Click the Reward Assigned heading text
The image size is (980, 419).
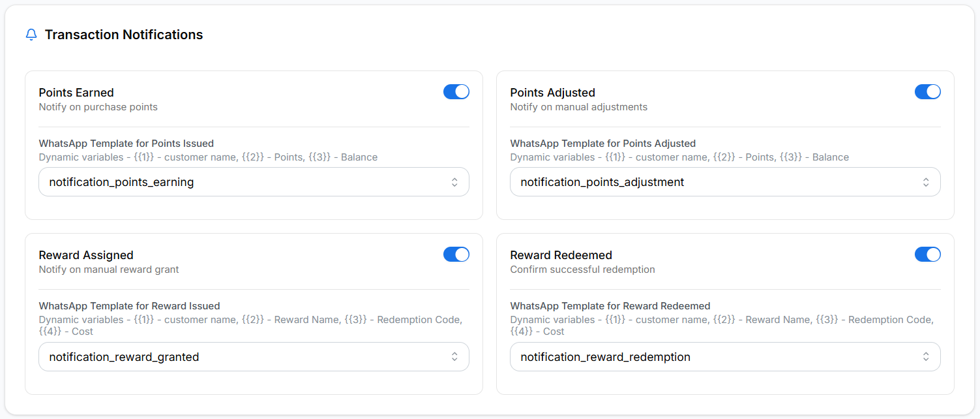[x=85, y=255]
